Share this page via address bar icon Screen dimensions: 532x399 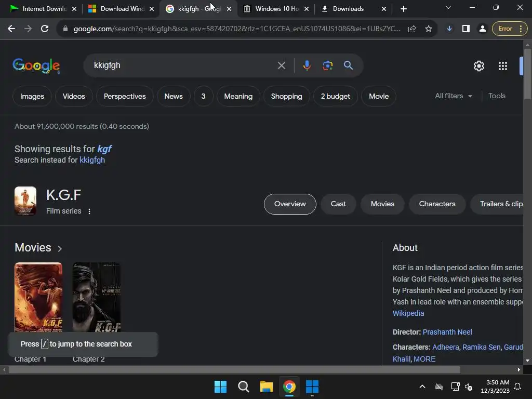click(412, 29)
